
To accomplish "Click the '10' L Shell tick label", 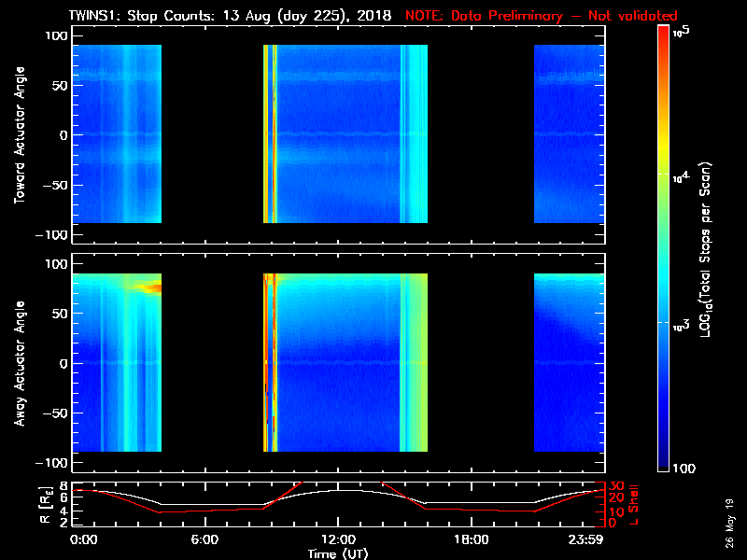I will [x=616, y=512].
